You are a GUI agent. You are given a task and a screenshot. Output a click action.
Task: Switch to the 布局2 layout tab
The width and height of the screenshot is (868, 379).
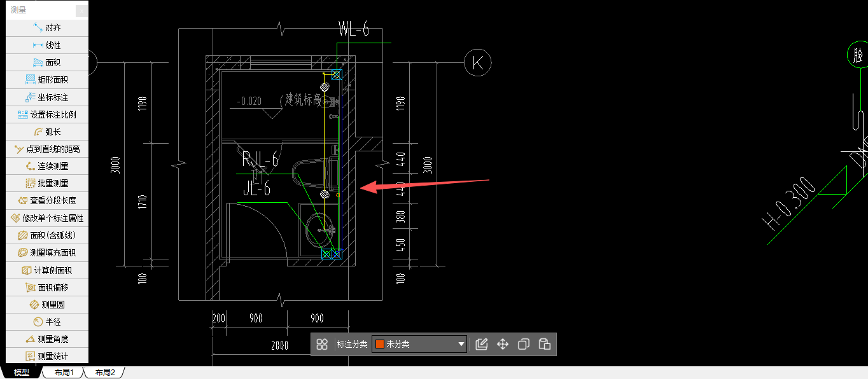105,373
